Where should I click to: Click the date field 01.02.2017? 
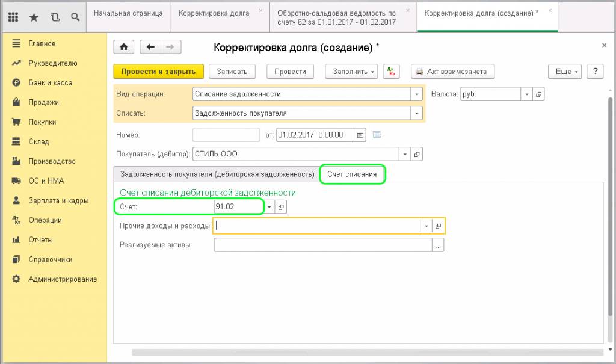[315, 135]
